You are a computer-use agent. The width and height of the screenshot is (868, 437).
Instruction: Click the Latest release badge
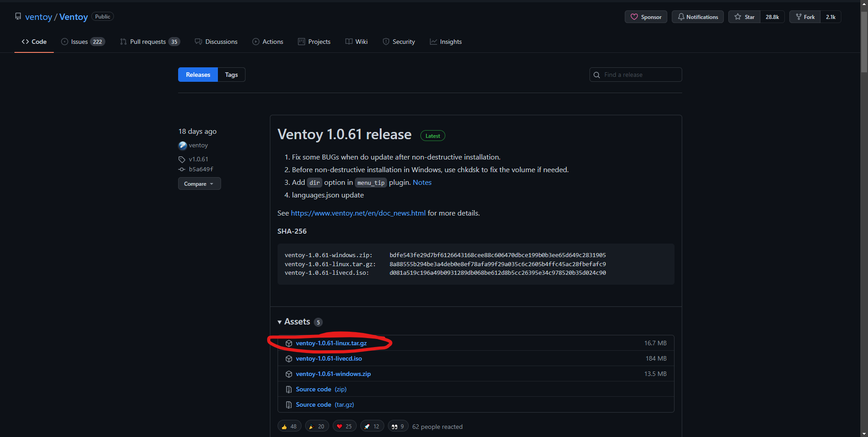coord(433,136)
